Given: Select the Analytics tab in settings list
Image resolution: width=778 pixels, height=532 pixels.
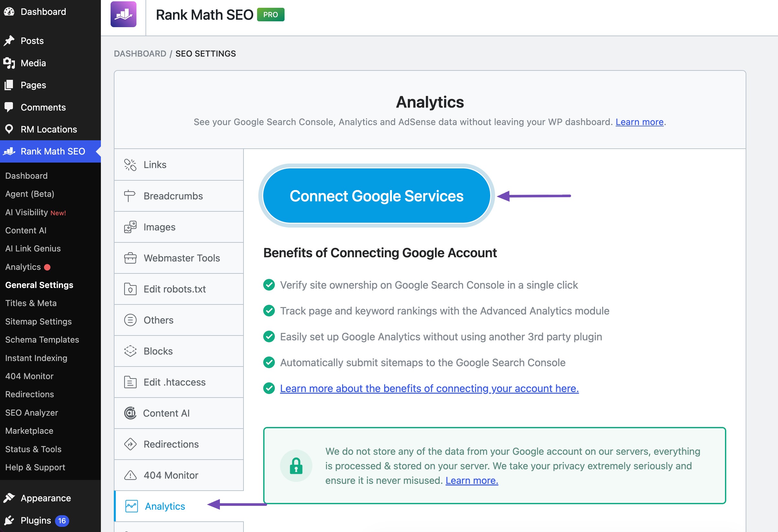Looking at the screenshot, I should tap(179, 506).
